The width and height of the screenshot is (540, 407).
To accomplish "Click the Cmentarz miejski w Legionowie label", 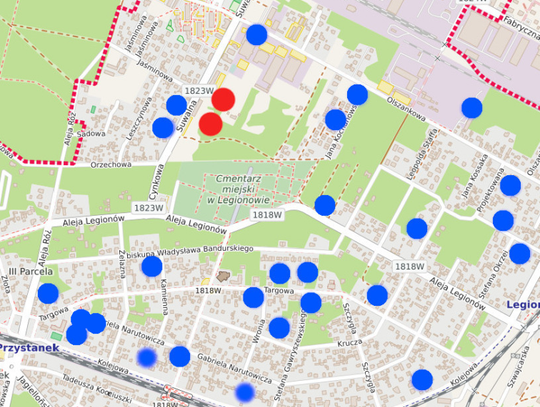I will point(238,189).
